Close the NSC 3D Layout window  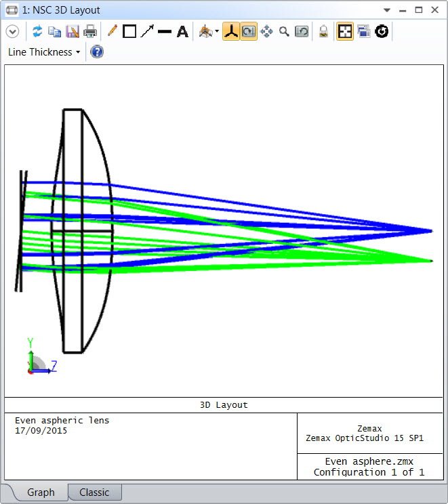click(x=435, y=10)
